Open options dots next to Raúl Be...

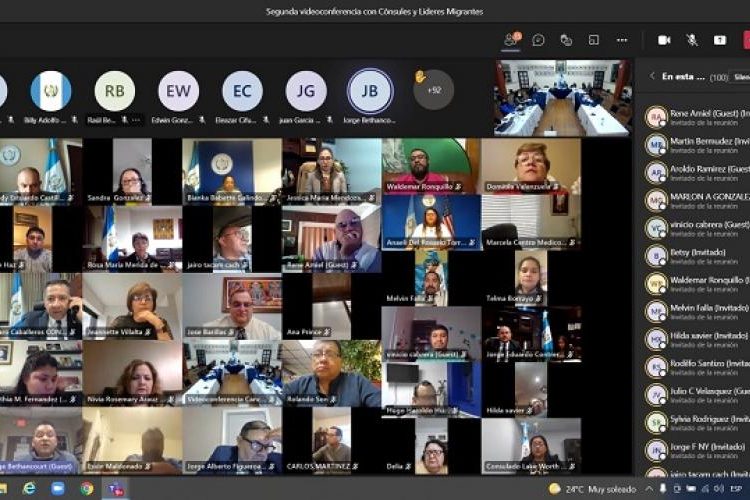point(136,120)
